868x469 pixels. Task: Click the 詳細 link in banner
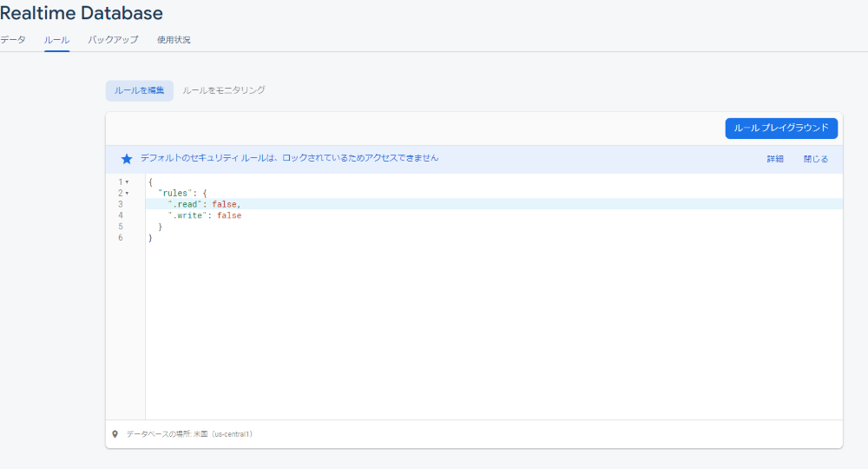775,159
